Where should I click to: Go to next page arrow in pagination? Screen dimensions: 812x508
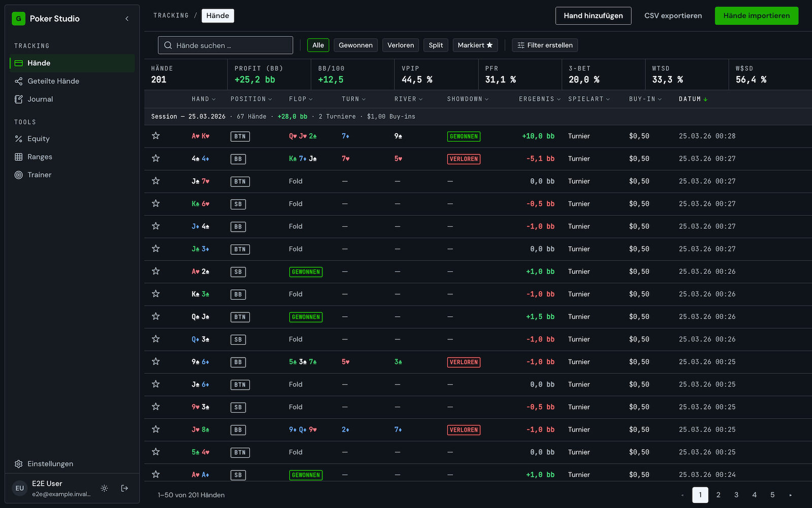click(790, 495)
